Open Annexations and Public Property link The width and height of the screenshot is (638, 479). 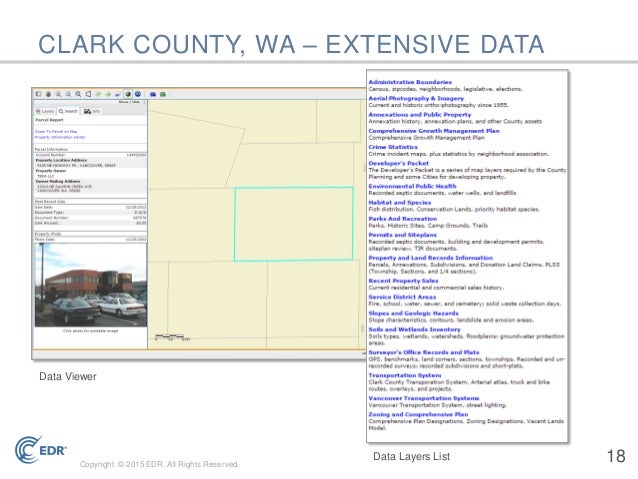420,115
